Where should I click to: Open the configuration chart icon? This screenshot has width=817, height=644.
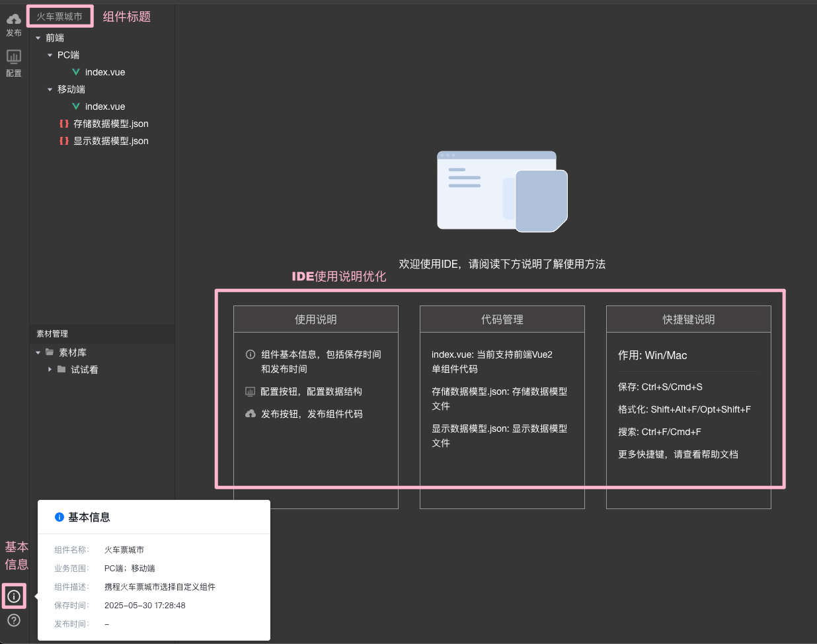click(x=14, y=57)
